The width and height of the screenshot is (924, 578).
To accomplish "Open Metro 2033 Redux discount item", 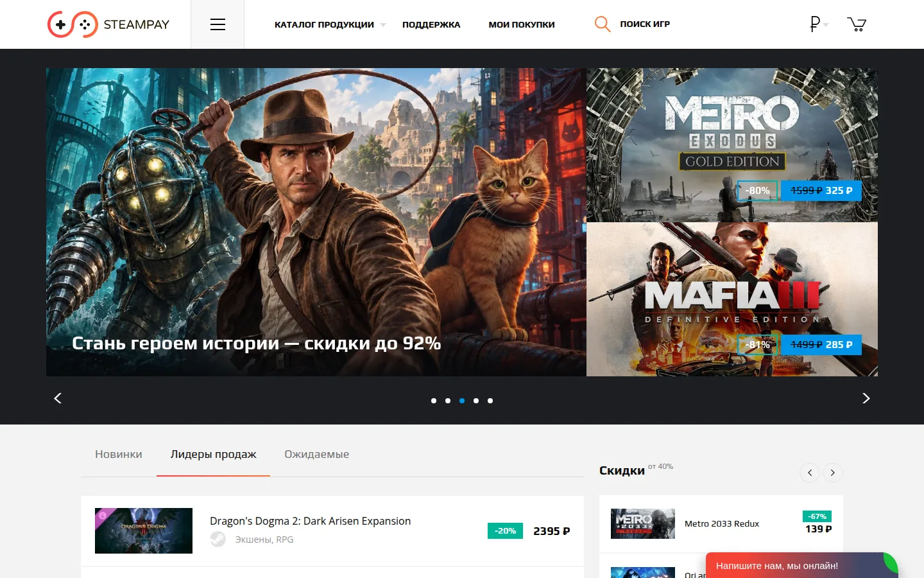I will [721, 524].
